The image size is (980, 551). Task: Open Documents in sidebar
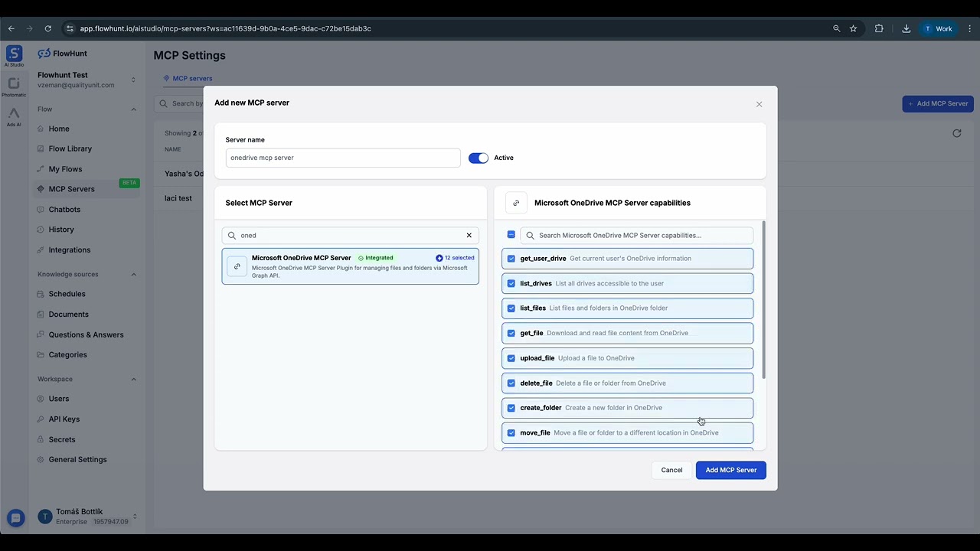click(x=68, y=315)
